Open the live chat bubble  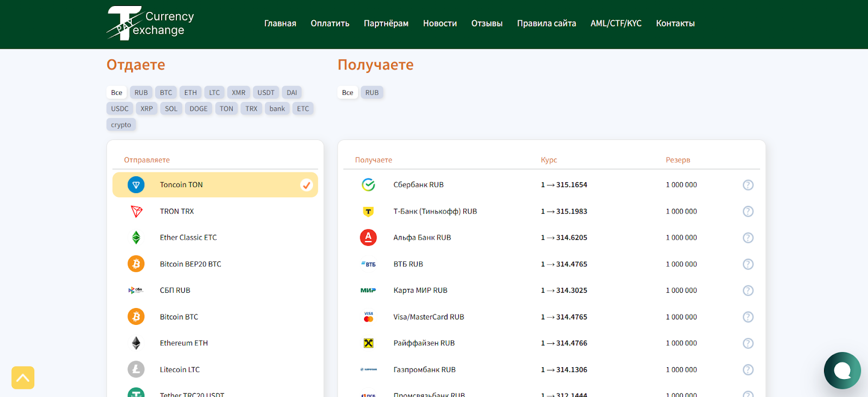842,370
